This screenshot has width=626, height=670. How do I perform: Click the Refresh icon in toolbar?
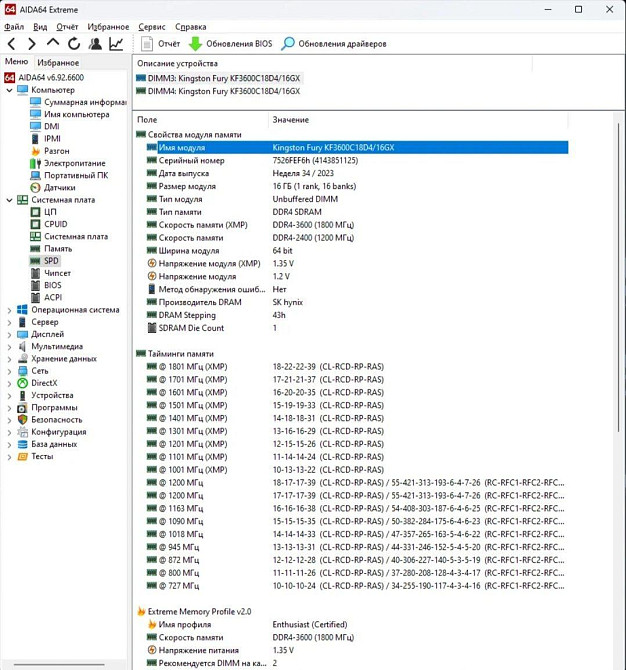[74, 44]
